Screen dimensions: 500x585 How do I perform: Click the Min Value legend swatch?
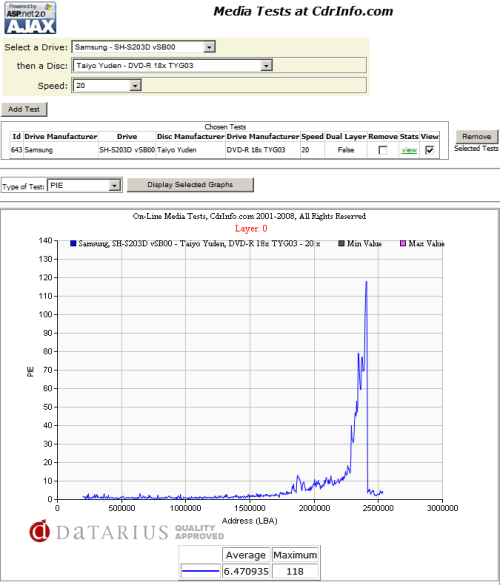click(341, 243)
